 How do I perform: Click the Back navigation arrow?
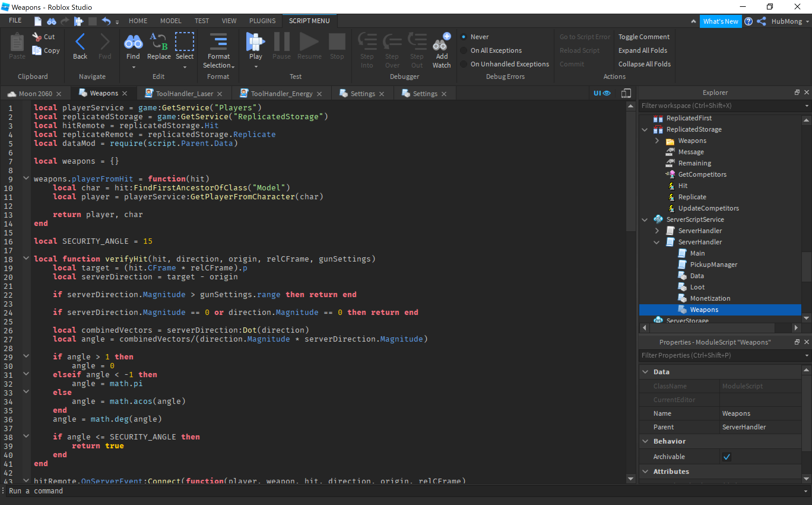(80, 42)
